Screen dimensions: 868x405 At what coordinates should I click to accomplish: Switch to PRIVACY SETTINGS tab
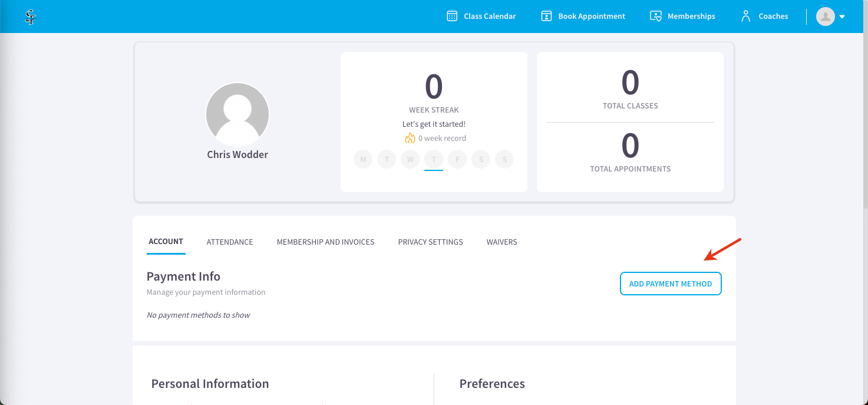coord(430,242)
